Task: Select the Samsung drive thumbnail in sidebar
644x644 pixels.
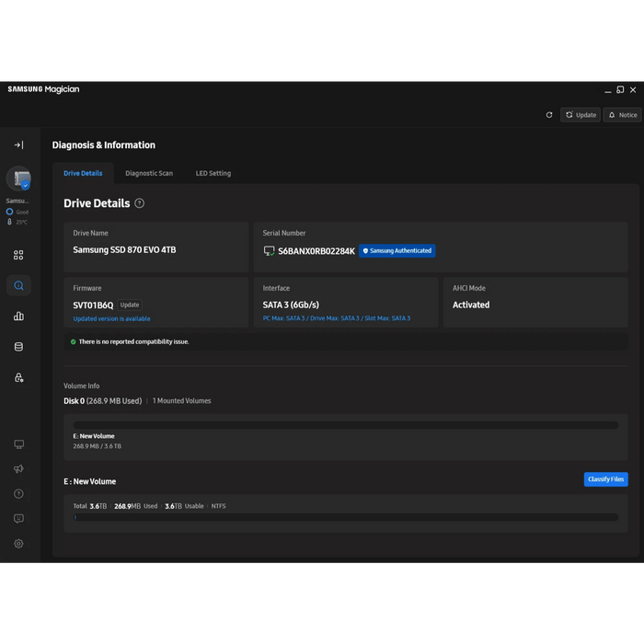Action: 18,178
